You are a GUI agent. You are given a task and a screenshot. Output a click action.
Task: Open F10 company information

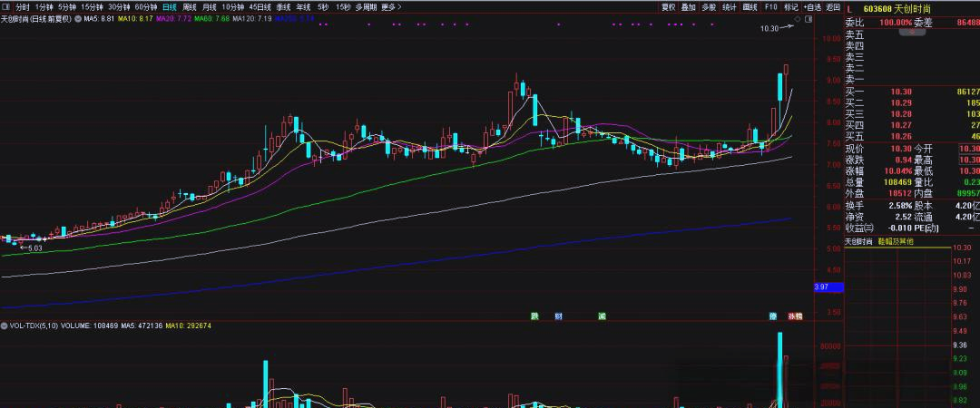pos(770,7)
